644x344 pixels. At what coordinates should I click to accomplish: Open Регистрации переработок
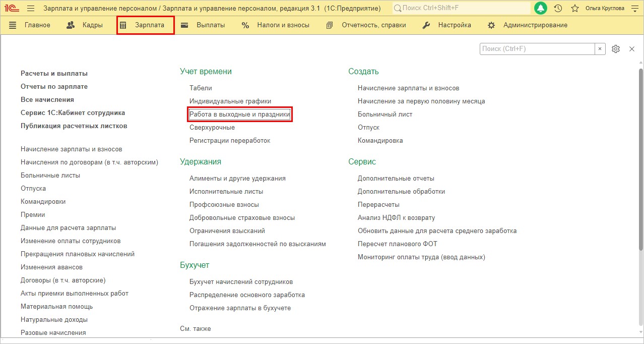[x=230, y=140]
